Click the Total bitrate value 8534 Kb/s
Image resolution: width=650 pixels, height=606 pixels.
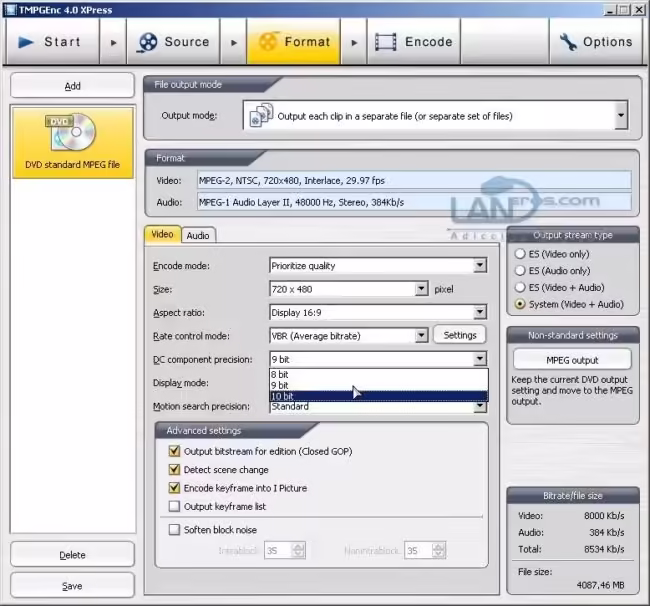coord(604,549)
